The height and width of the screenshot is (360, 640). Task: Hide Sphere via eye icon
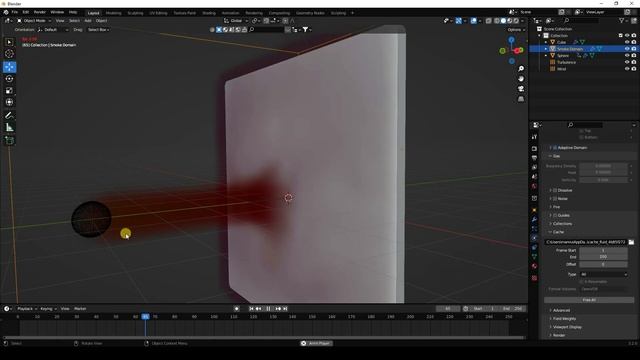(x=627, y=56)
